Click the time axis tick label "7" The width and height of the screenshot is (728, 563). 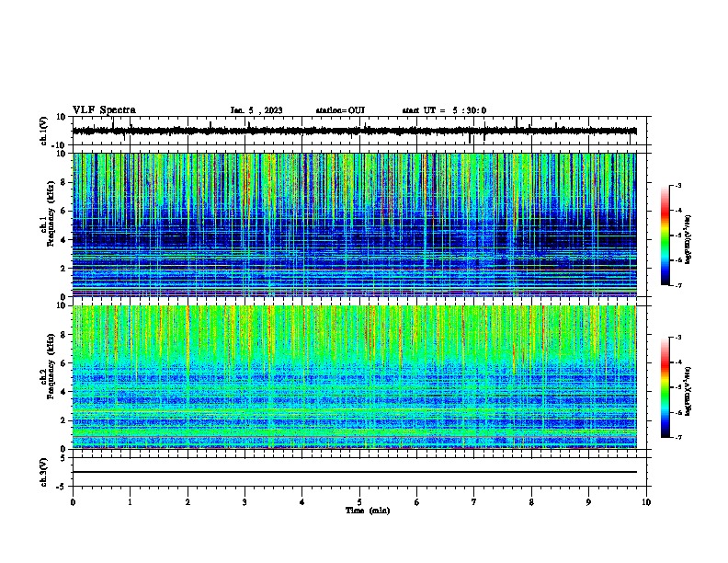click(x=474, y=502)
